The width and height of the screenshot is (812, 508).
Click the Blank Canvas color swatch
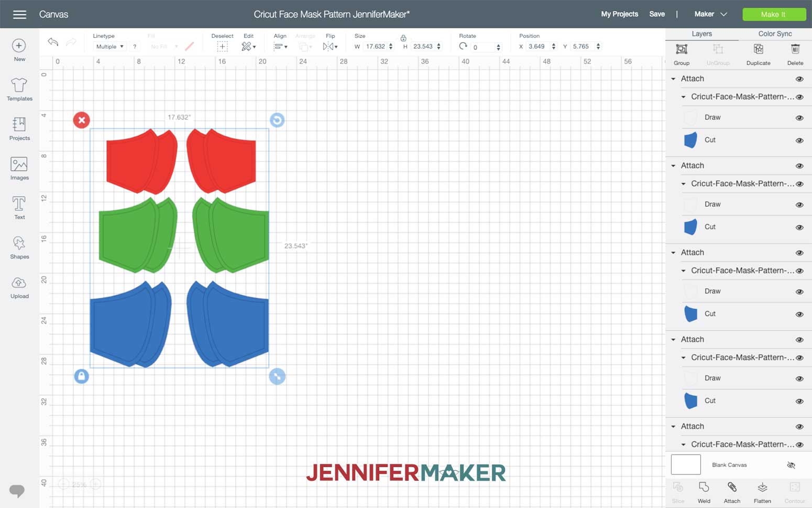(x=685, y=464)
